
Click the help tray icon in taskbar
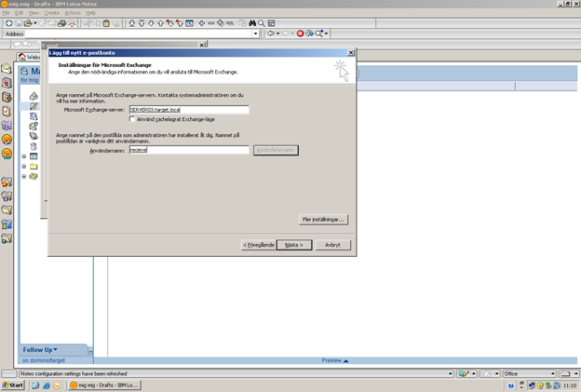tap(511, 385)
